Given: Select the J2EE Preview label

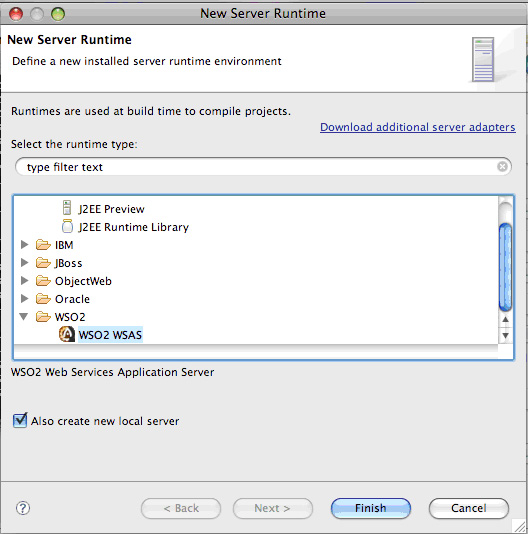Looking at the screenshot, I should click(x=111, y=209).
